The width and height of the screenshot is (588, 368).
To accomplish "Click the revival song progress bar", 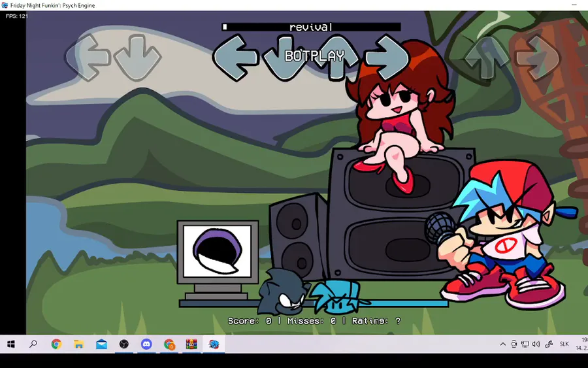I will tap(311, 27).
